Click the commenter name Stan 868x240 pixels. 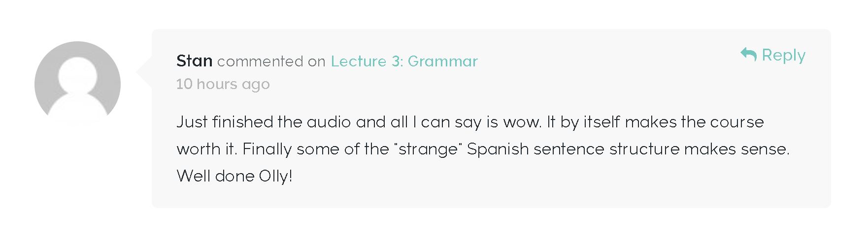(194, 61)
